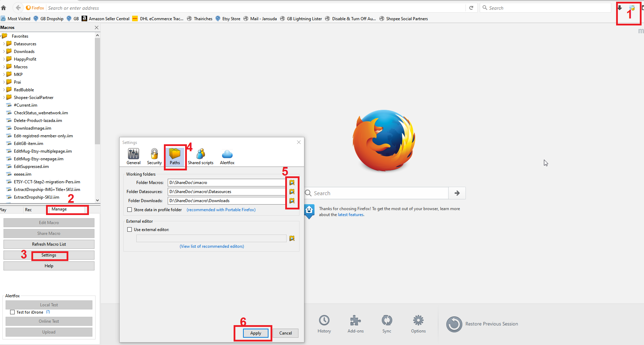This screenshot has width=644, height=345.
Task: Expand the RedBubble folder
Action: pos(4,90)
